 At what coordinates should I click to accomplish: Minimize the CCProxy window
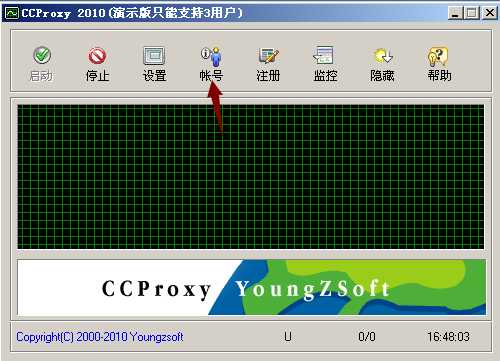coord(455,13)
